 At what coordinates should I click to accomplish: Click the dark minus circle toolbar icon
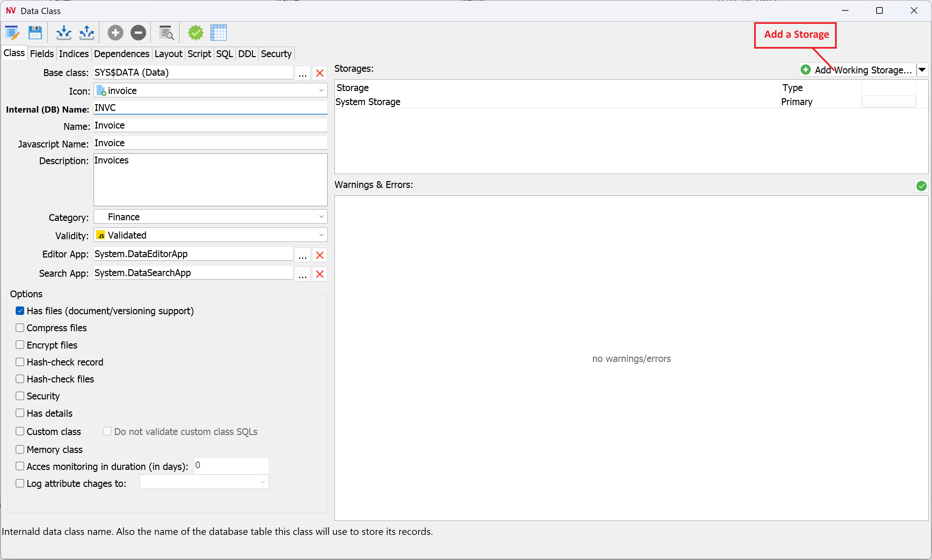coord(138,33)
